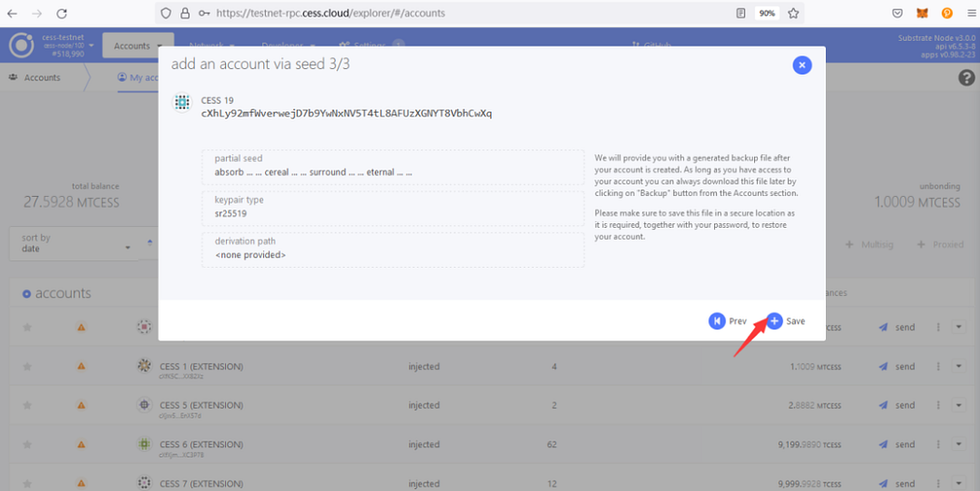Click warning icon on CESS 5 row
The height and width of the screenshot is (491, 980).
click(81, 405)
